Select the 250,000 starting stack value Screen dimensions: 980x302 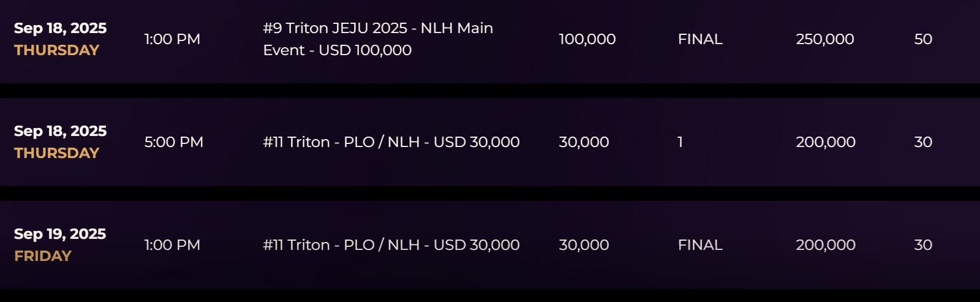(824, 39)
